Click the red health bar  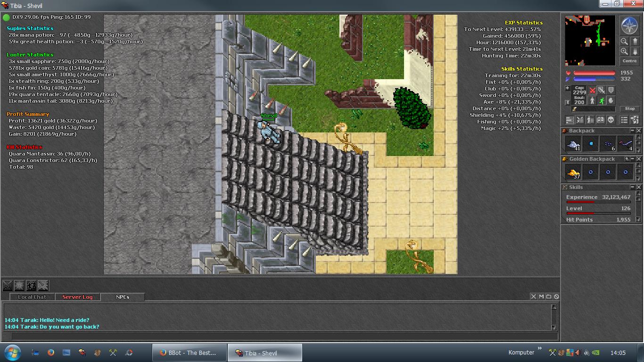click(x=594, y=73)
